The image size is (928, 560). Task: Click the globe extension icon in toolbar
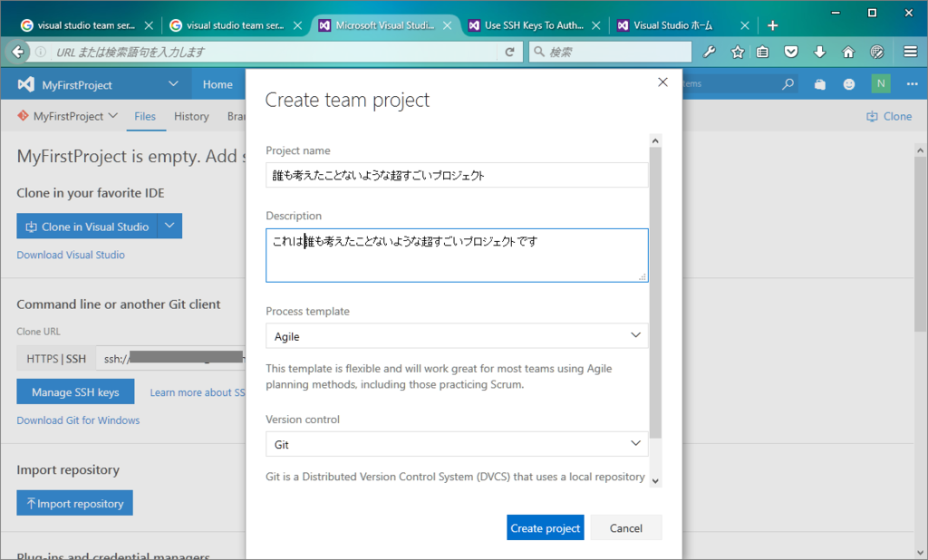click(876, 52)
